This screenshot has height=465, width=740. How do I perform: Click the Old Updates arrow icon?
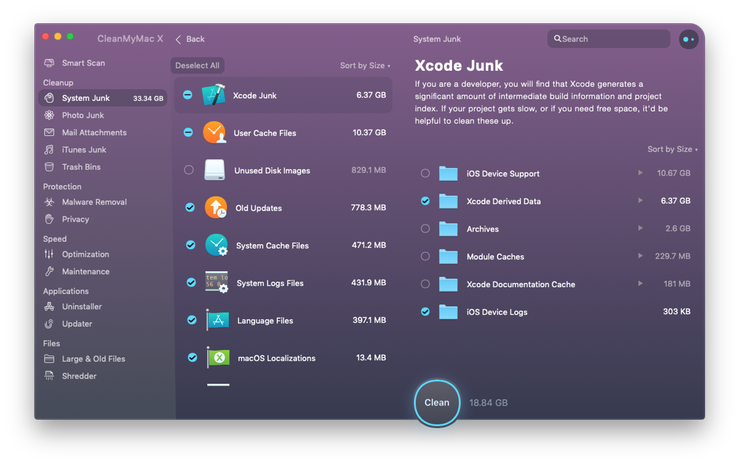pos(216,208)
